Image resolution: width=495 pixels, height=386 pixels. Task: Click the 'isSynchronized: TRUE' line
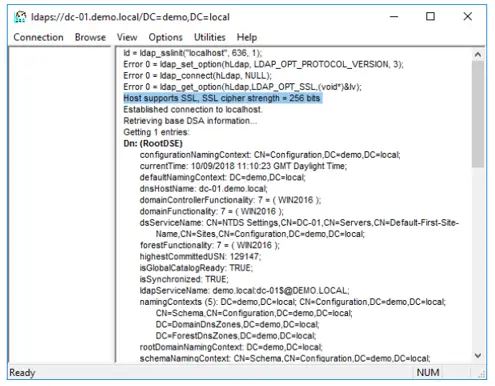(184, 279)
